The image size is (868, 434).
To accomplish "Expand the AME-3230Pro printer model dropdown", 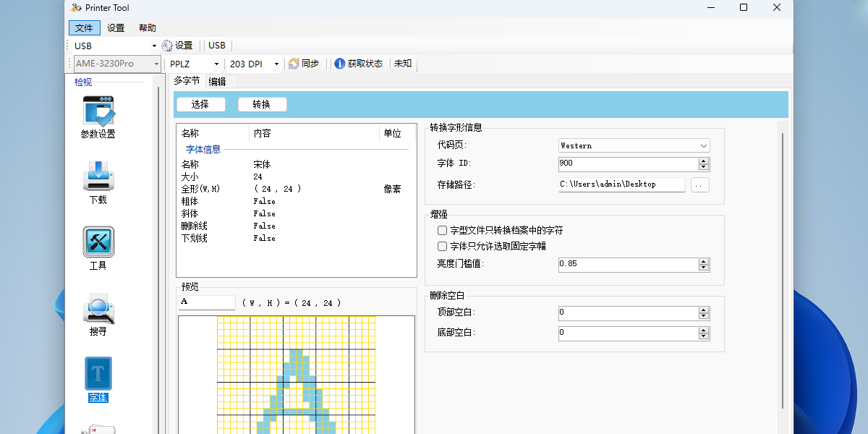I will [x=156, y=64].
